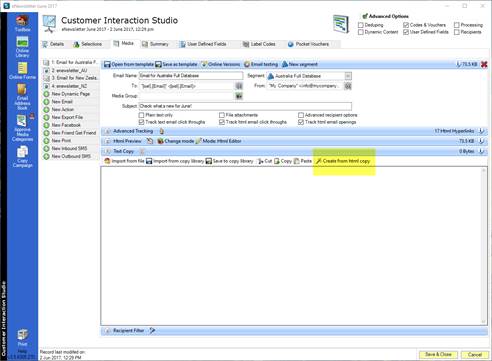Toggle Track html email click throughs
Viewport: 492px width, 361px height.
click(x=222, y=122)
